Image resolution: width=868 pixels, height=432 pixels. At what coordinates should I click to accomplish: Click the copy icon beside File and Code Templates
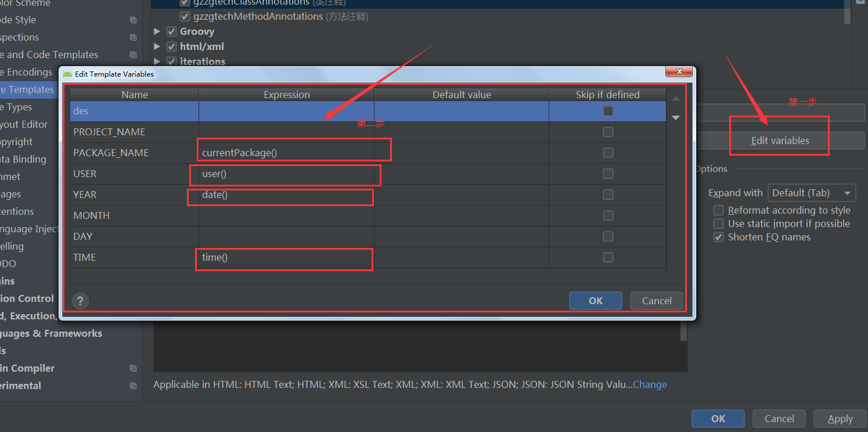pos(133,55)
